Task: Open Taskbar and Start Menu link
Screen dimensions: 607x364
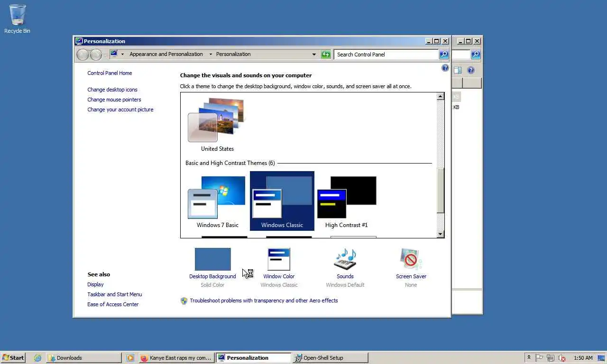Action: click(x=115, y=294)
